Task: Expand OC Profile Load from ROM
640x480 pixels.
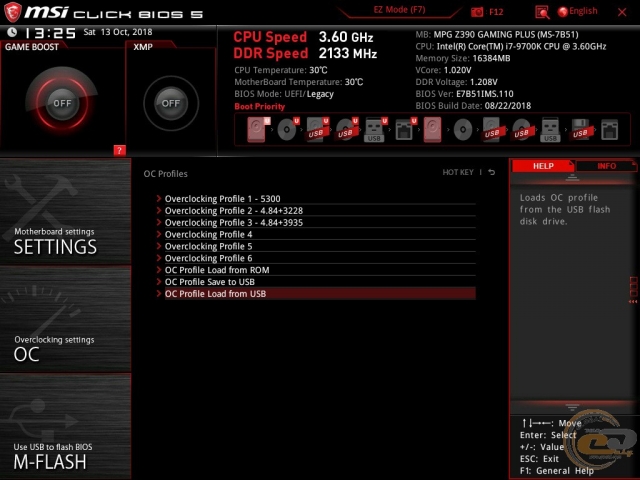Action: [x=316, y=270]
